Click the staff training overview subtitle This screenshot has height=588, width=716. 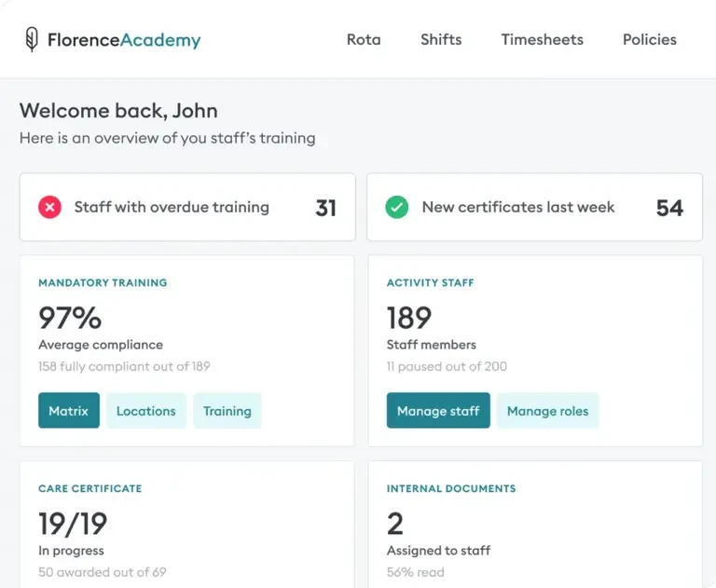tap(167, 138)
